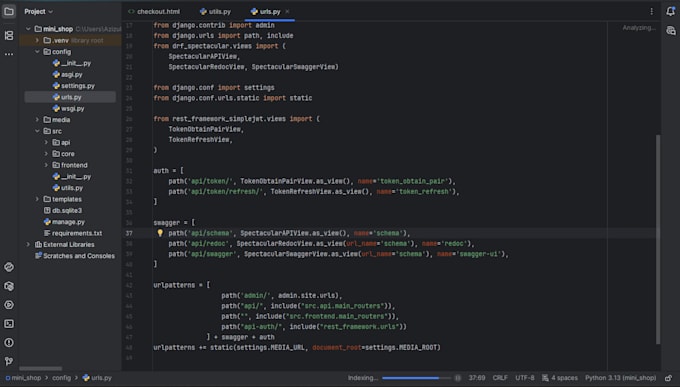Open __init__.py in config folder
The width and height of the screenshot is (680, 387).
click(x=72, y=63)
